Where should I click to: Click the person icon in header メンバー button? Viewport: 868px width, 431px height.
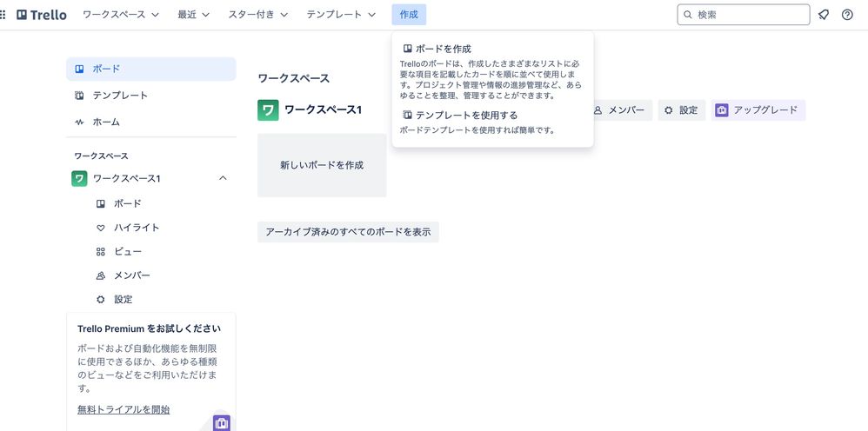(598, 110)
